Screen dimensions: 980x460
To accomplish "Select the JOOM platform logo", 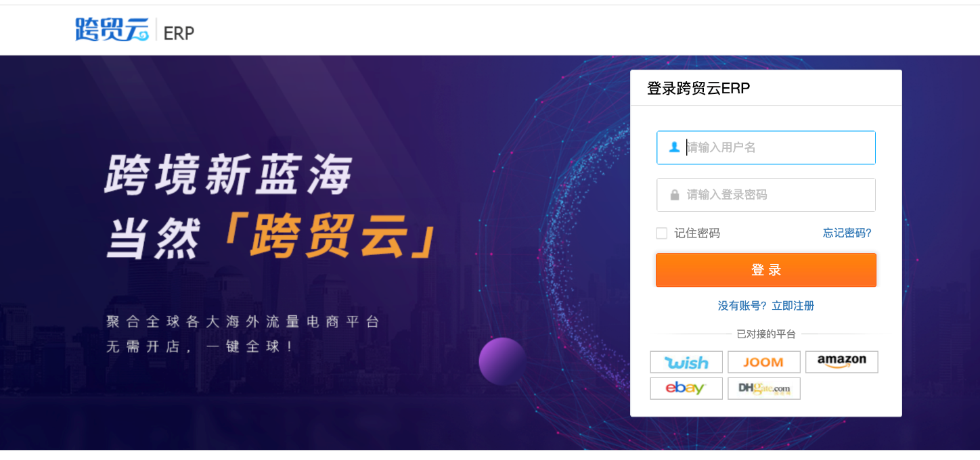I will [764, 362].
